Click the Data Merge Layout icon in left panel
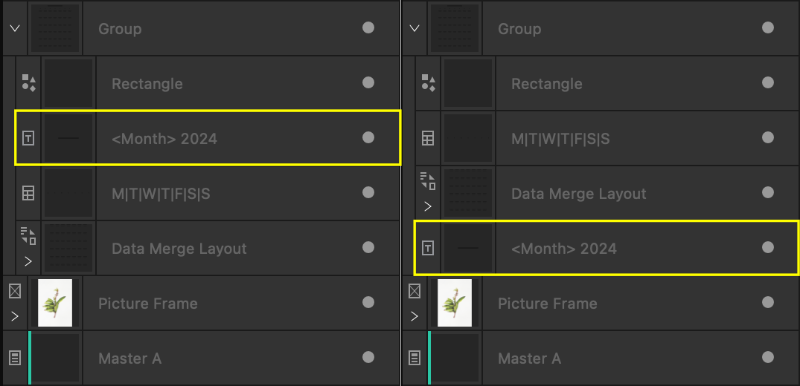This screenshot has width=800, height=386. 29,237
